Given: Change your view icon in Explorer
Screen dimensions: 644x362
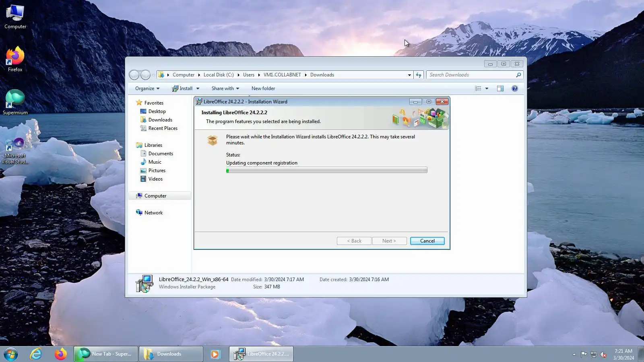Looking at the screenshot, I should pyautogui.click(x=478, y=88).
